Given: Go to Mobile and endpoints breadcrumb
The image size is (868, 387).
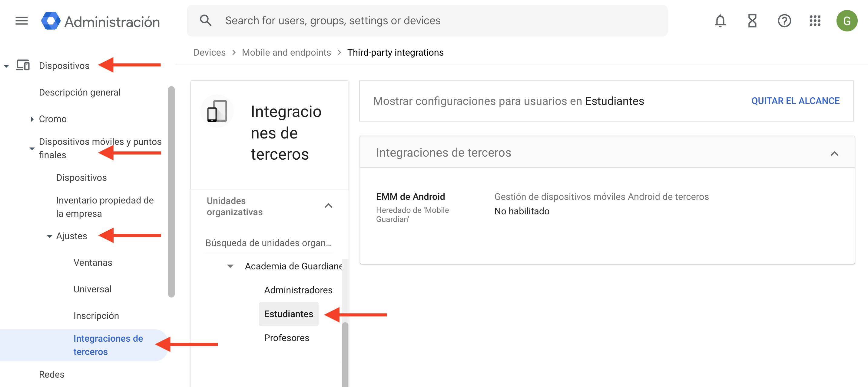Looking at the screenshot, I should (x=286, y=53).
